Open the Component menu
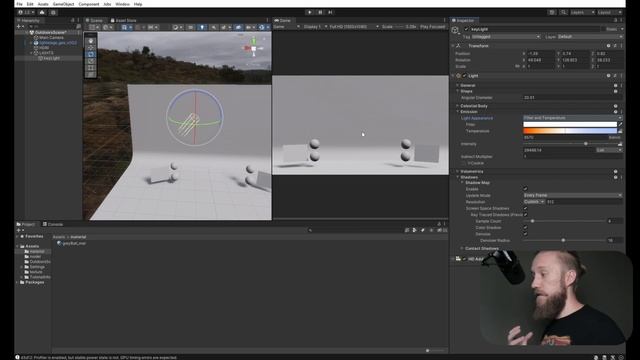Image resolution: width=640 pixels, height=360 pixels. [89, 4]
